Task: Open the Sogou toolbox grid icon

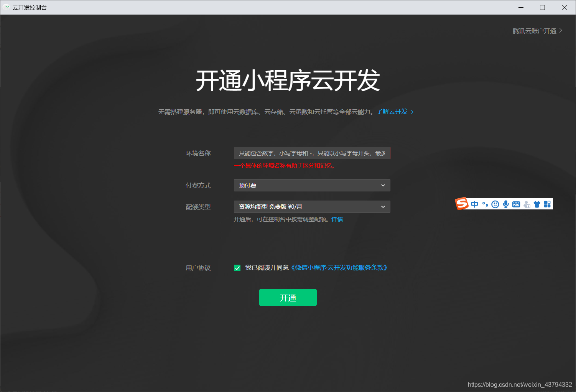Action: pyautogui.click(x=547, y=204)
